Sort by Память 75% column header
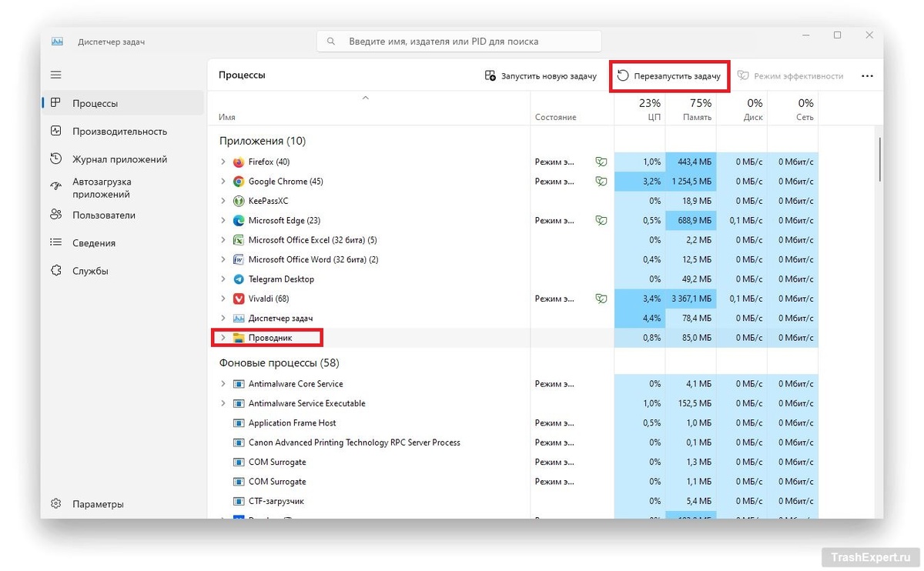924x571 pixels. coord(691,109)
